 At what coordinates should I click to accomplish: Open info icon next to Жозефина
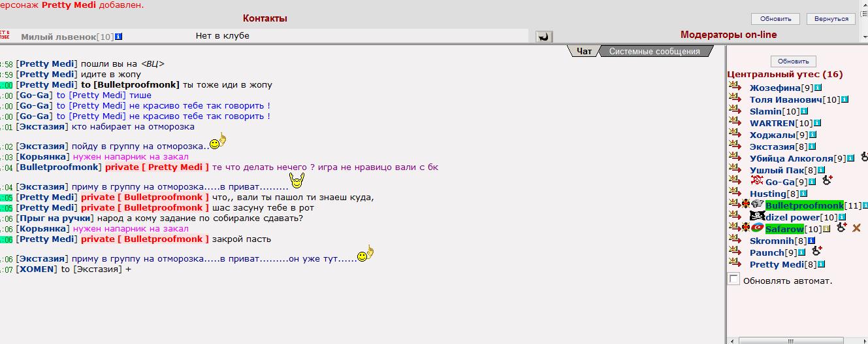pos(818,88)
